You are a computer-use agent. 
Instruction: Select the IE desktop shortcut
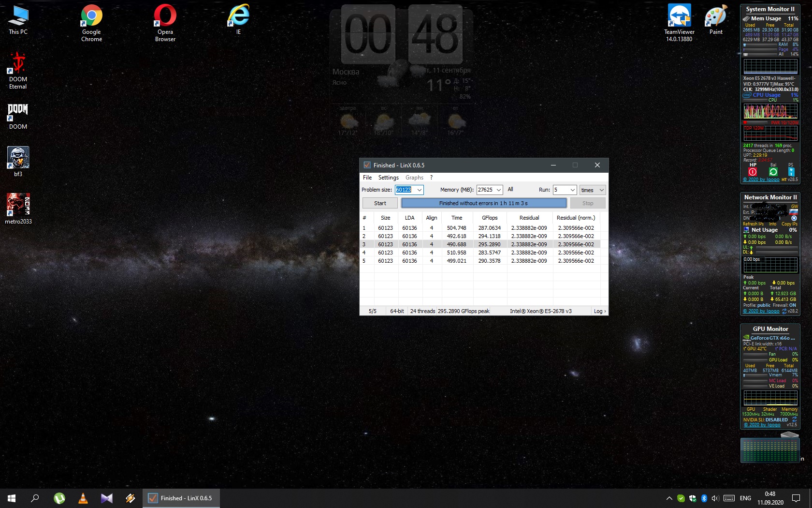click(238, 20)
